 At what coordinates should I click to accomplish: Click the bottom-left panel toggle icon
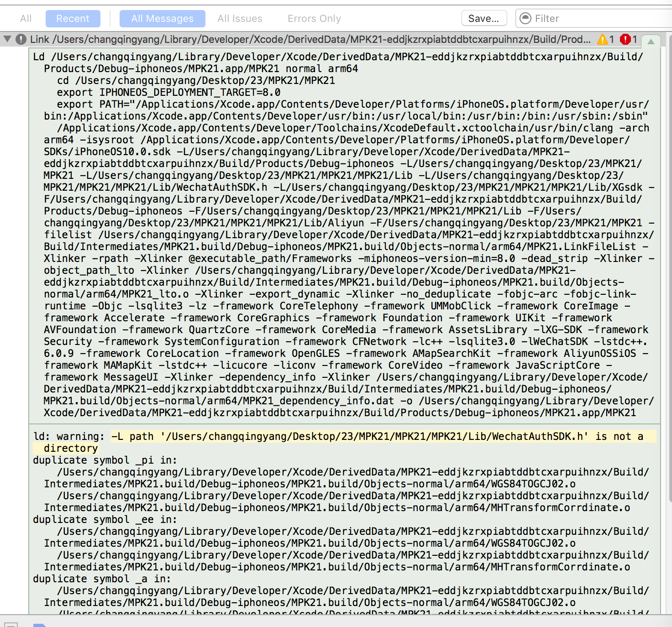click(11, 624)
